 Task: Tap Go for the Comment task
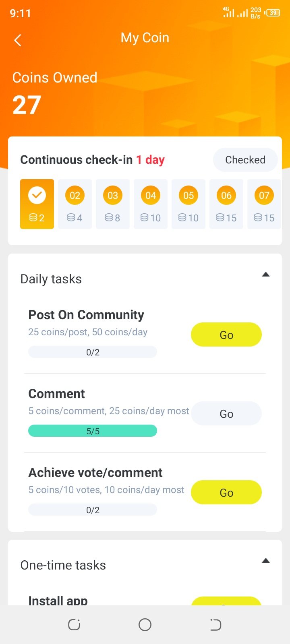[226, 413]
